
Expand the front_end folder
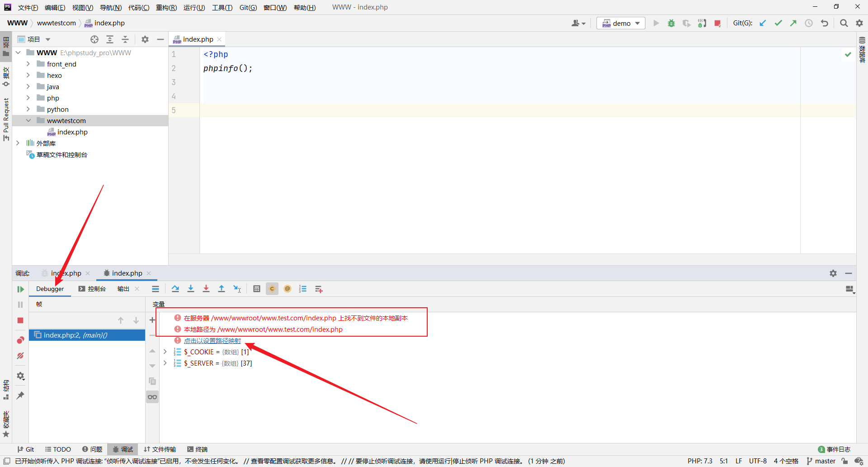28,64
